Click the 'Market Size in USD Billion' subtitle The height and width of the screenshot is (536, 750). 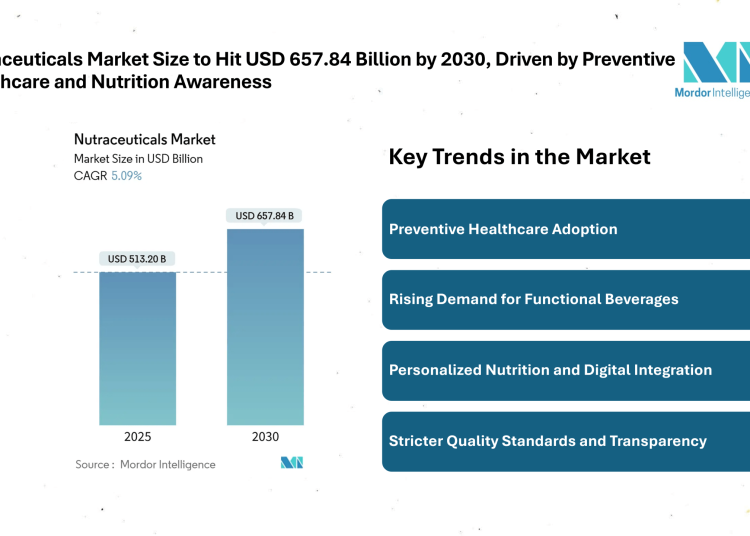tap(138, 159)
